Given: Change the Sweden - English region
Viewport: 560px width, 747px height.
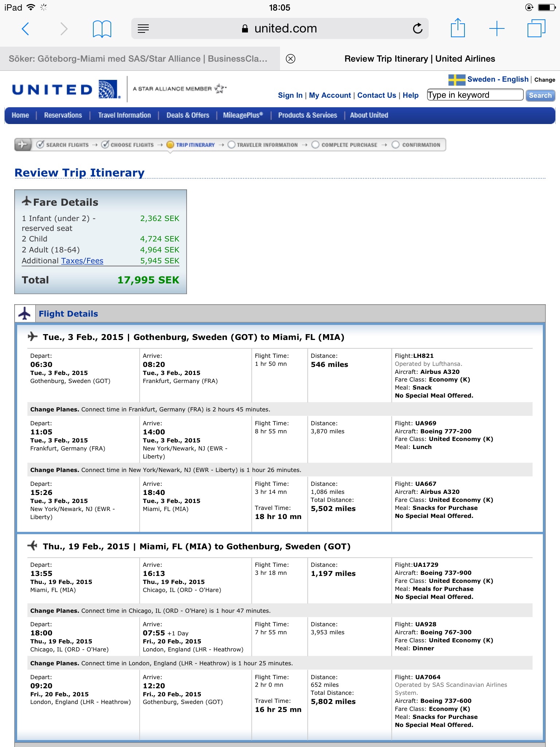Looking at the screenshot, I should [x=544, y=80].
